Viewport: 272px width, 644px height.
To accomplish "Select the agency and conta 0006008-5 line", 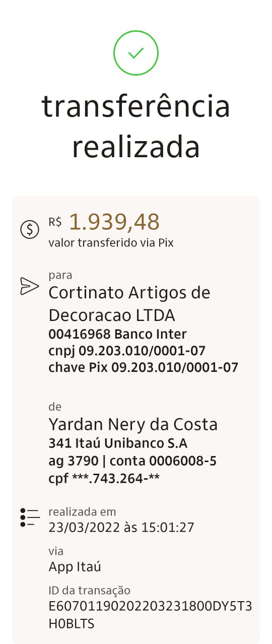I will point(133,461).
